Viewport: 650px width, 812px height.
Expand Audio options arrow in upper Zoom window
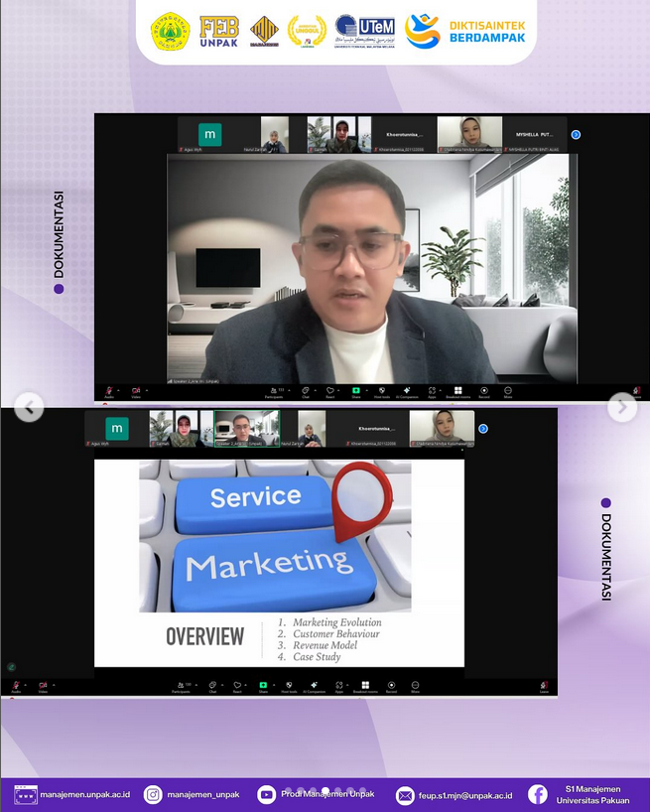(118, 390)
